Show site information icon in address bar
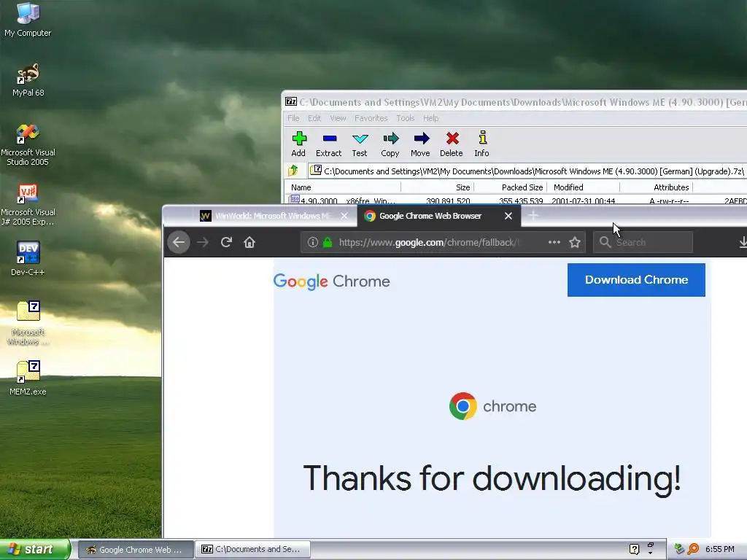747x560 pixels. click(312, 242)
